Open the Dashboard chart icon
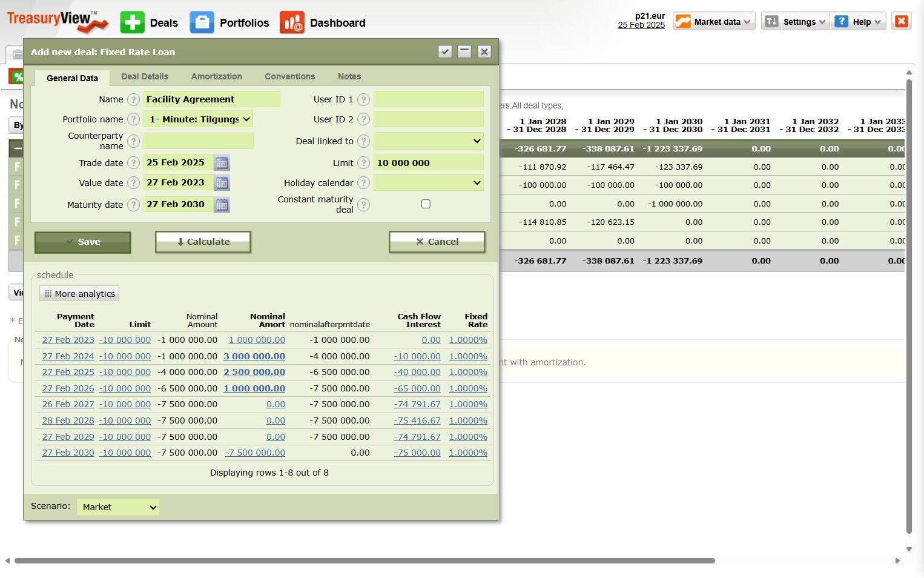The height and width of the screenshot is (578, 924). pos(292,22)
